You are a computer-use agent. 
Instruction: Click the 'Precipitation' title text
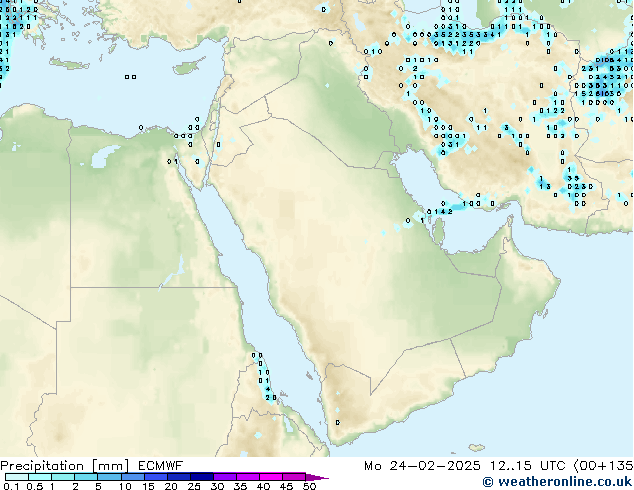click(x=42, y=466)
